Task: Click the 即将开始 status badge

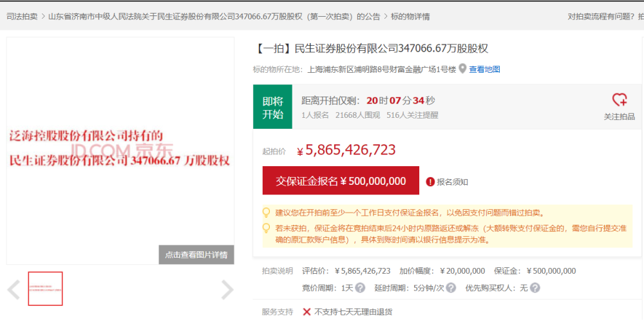Action: tap(272, 107)
